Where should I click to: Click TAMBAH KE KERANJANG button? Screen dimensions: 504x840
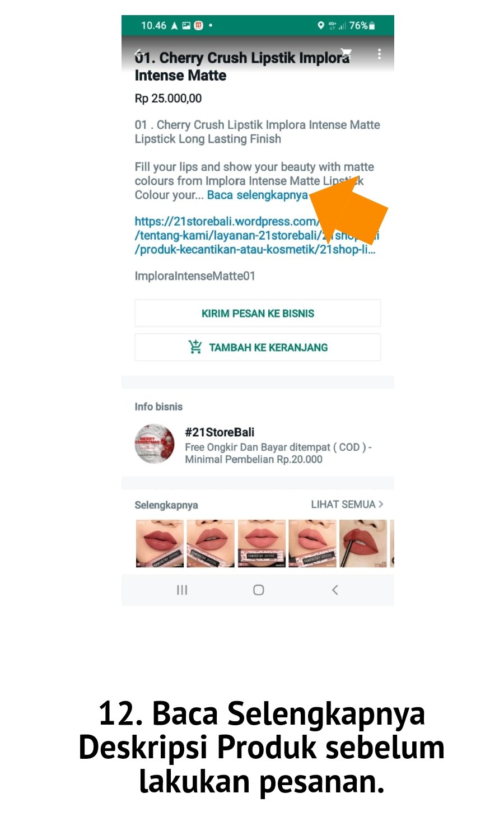(258, 347)
